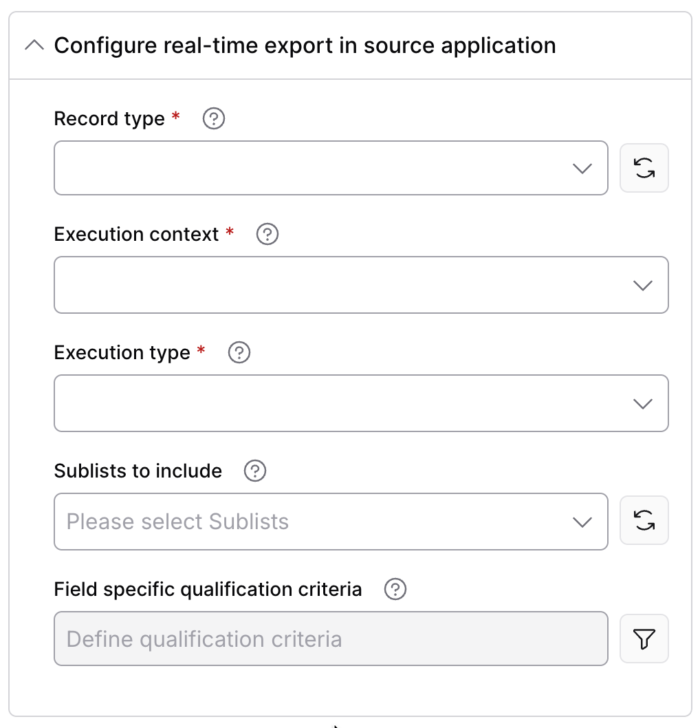Click the Field specific qualification criteria label
The width and height of the screenshot is (700, 728).
tap(208, 590)
